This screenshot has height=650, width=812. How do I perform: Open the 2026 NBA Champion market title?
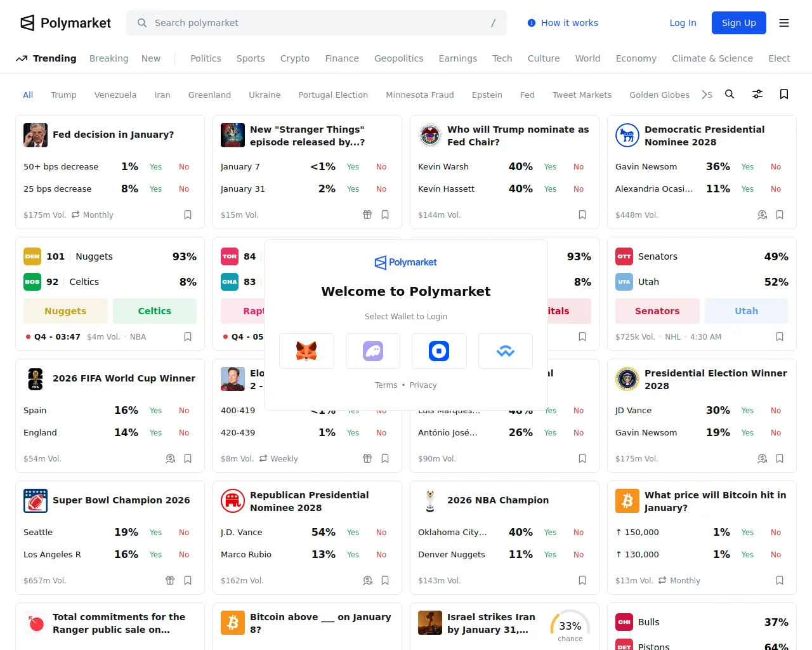(x=498, y=500)
